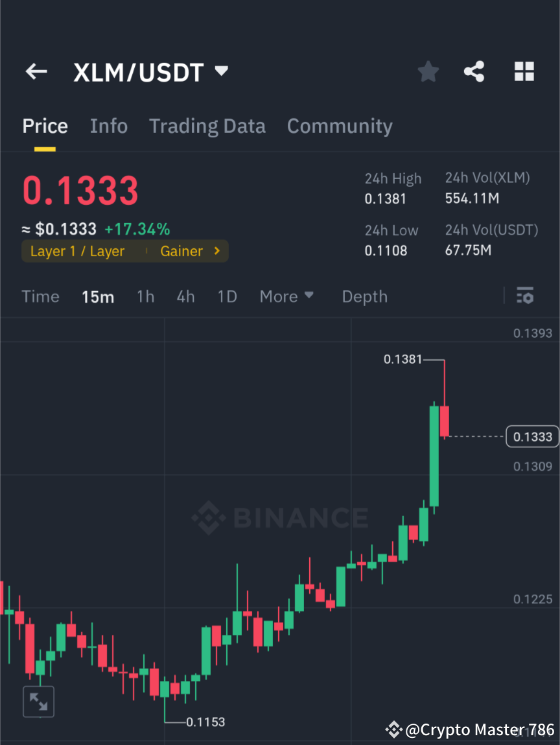560x745 pixels.
Task: Tap the Layer 1 / Layer category link
Action: coord(76,251)
